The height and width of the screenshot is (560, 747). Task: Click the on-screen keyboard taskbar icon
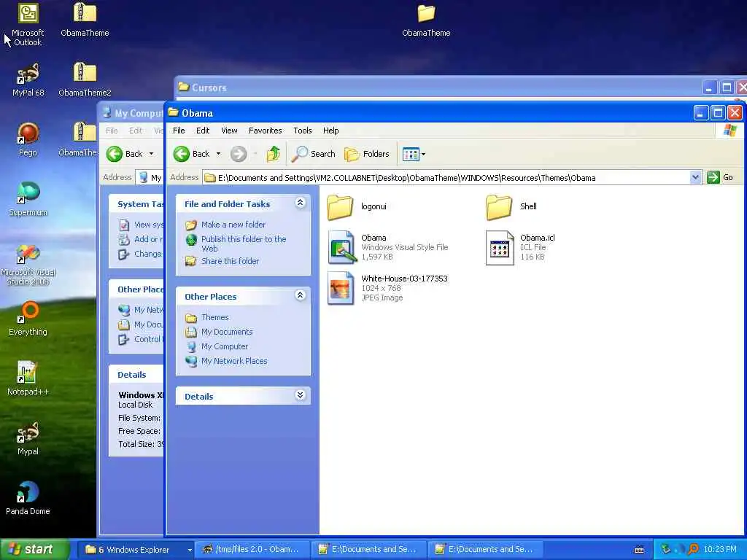tap(639, 550)
